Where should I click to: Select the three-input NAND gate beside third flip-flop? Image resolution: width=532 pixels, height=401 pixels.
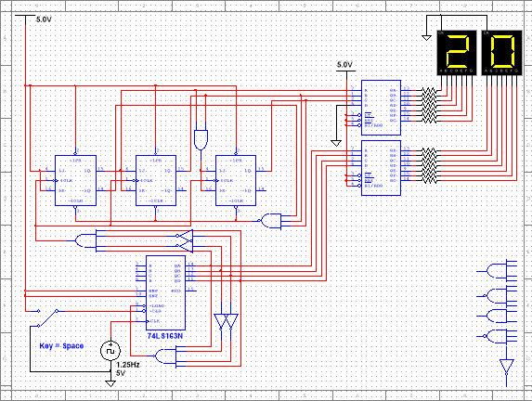(x=270, y=221)
